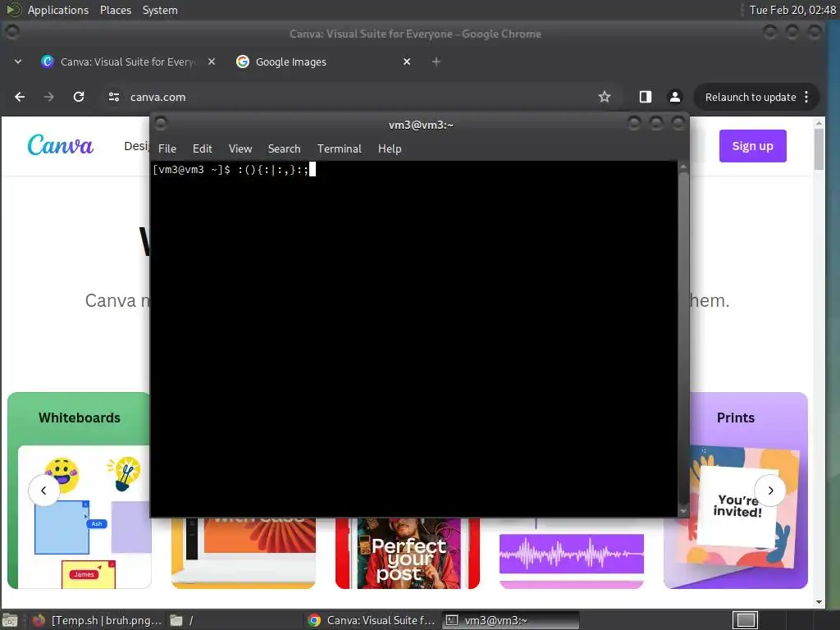Open a new Chrome tab

(436, 62)
